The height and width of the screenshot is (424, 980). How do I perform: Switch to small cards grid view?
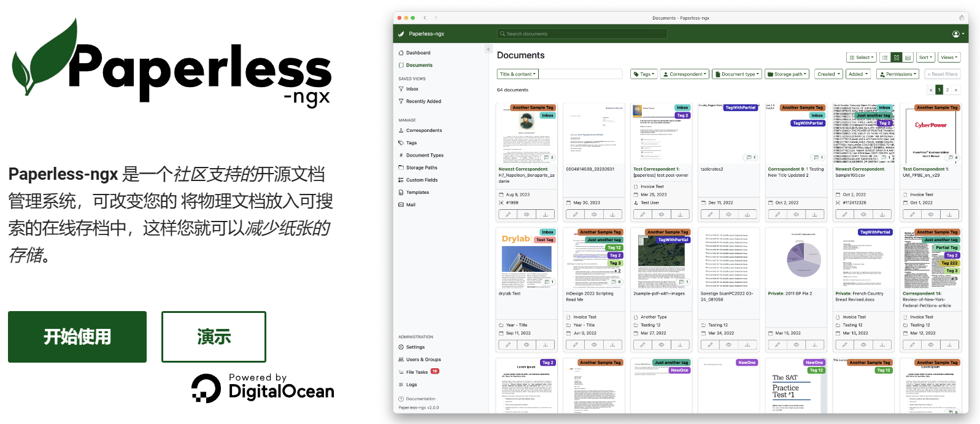tap(897, 57)
